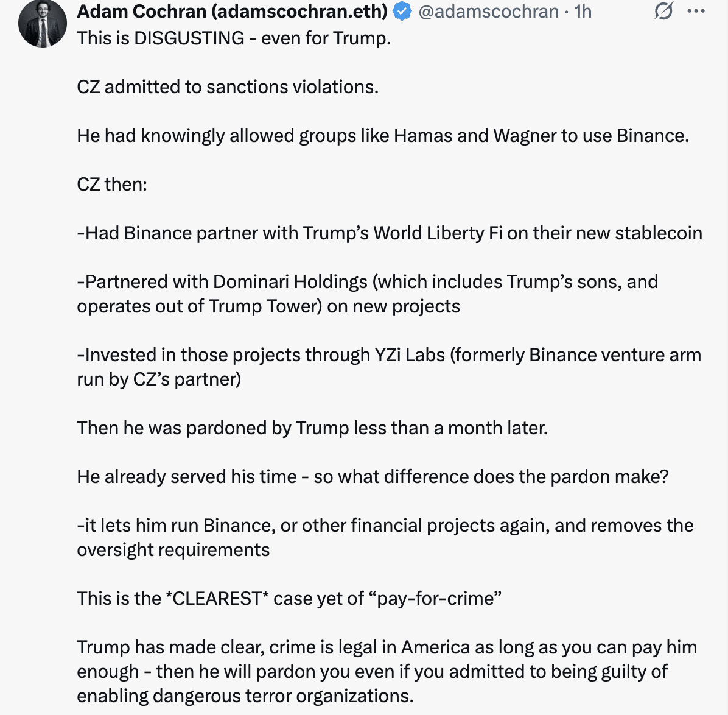Screen dimensions: 728x715
Task: Click the display name Adam Cochran (adamscochran.eth)
Action: pos(233,11)
